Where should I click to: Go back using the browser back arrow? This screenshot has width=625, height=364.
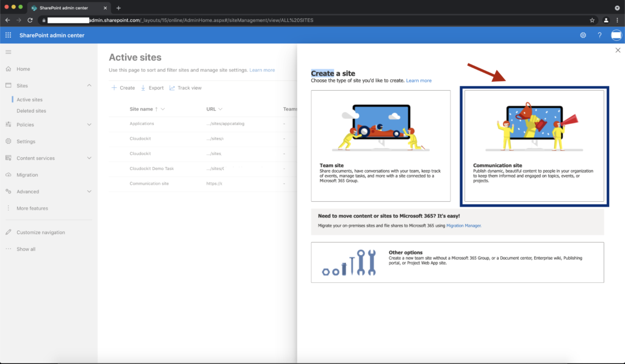pos(7,20)
